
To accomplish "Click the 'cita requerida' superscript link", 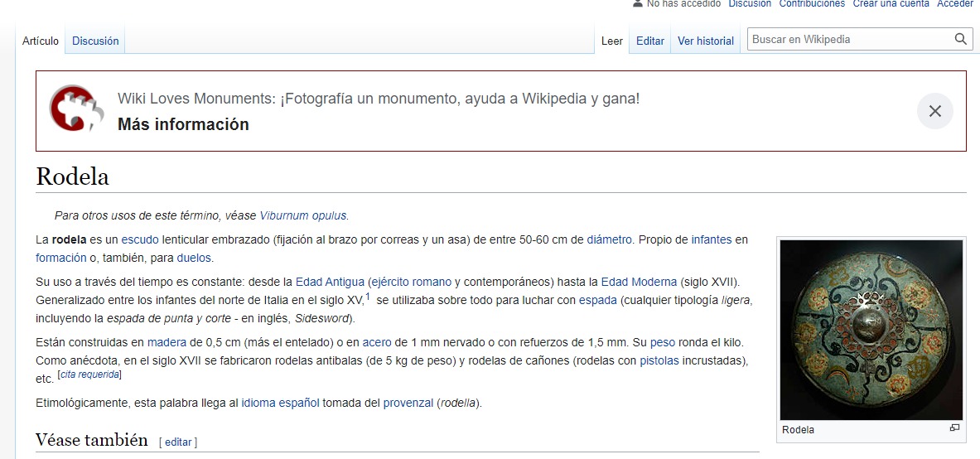I will [89, 375].
